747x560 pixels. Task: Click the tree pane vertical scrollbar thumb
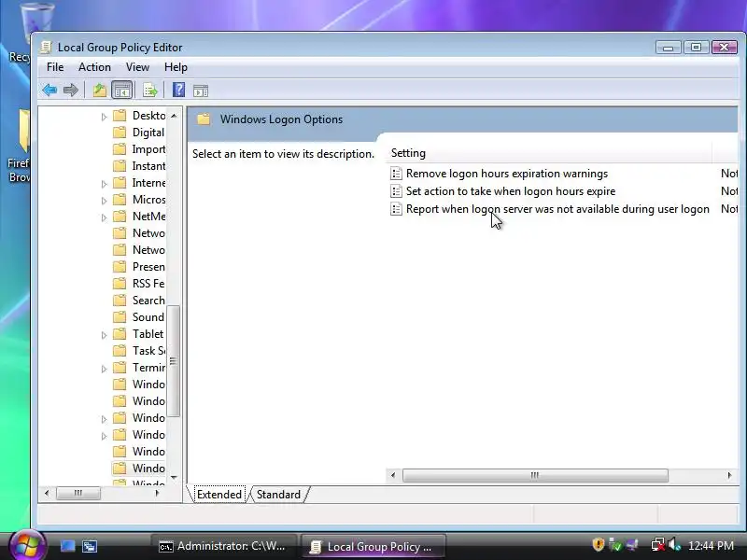click(174, 361)
